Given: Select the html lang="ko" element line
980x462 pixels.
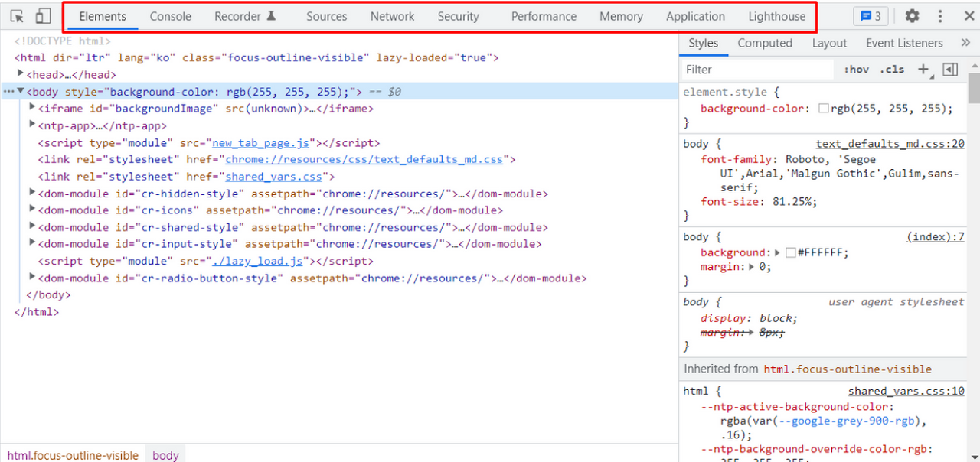Looking at the screenshot, I should (256, 57).
